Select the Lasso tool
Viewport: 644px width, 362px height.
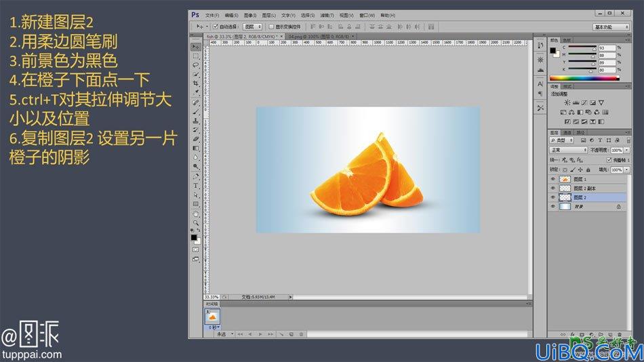click(x=196, y=65)
